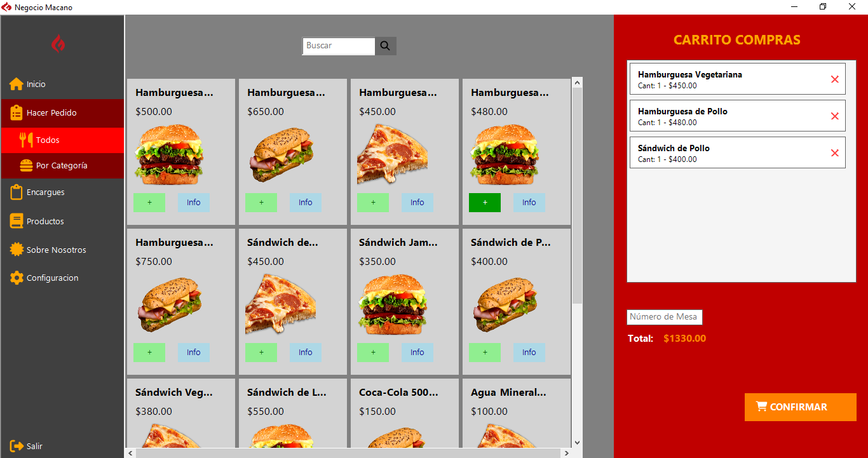Click the $650.00 Hamburguesa sandwich image

tap(281, 154)
